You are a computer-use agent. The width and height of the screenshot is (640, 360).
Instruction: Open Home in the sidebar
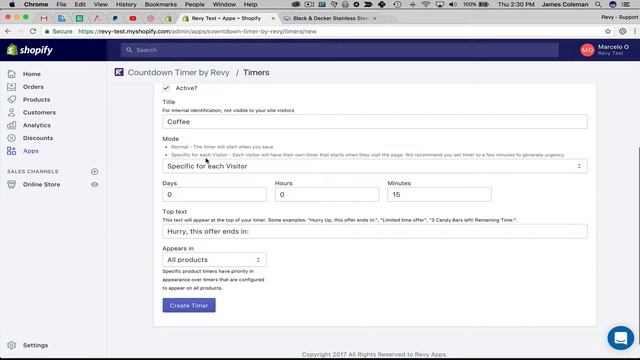point(31,74)
